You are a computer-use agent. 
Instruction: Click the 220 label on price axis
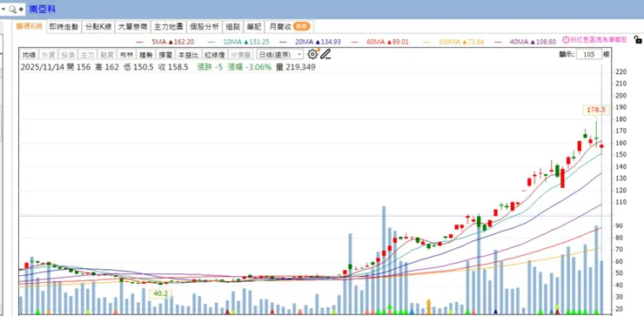tap(621, 72)
